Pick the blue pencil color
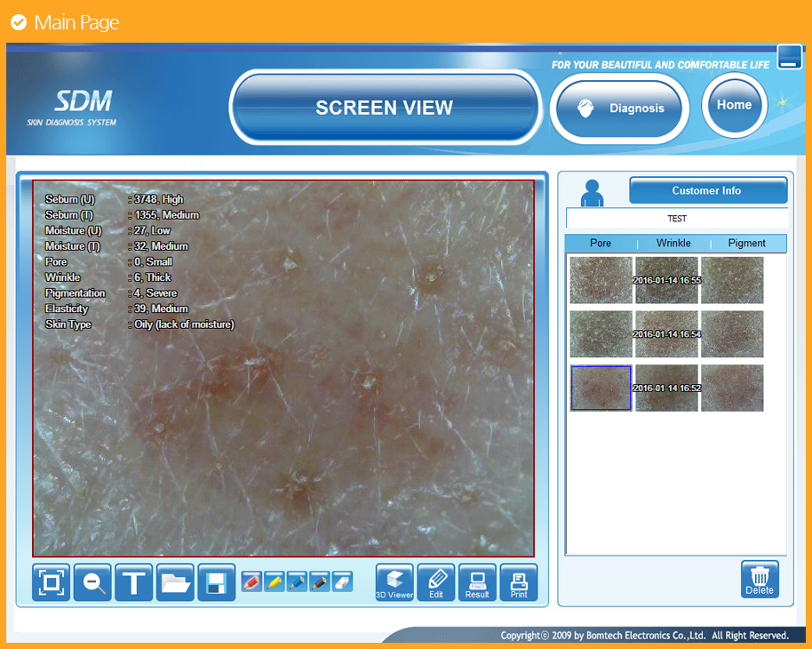 click(297, 582)
